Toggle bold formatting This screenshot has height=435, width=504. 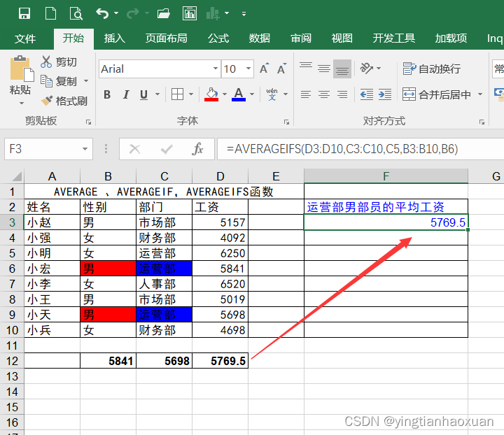107,94
